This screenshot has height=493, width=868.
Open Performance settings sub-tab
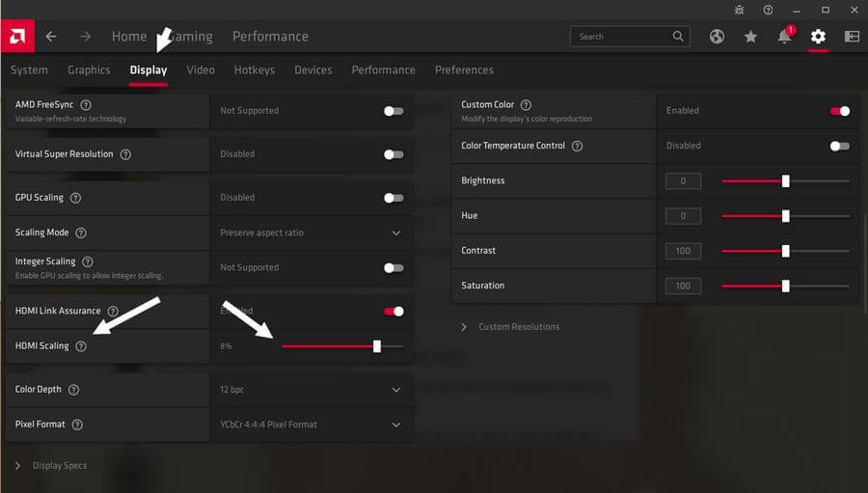coord(383,70)
